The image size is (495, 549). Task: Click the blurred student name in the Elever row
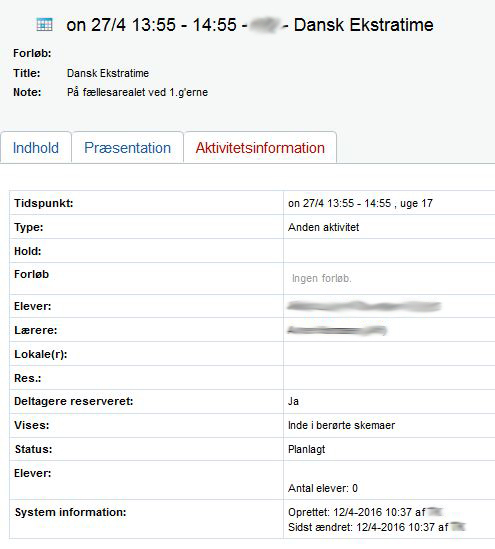(364, 306)
